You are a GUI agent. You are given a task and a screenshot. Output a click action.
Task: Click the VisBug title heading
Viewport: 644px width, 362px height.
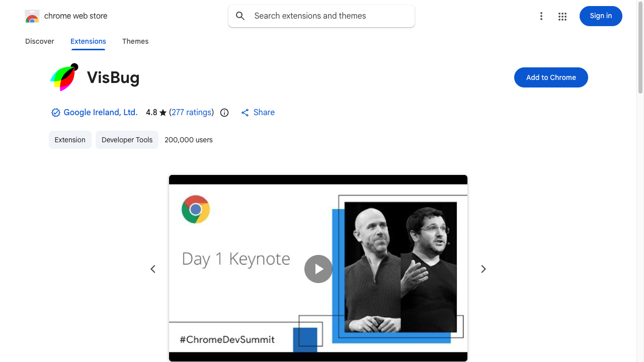[113, 77]
